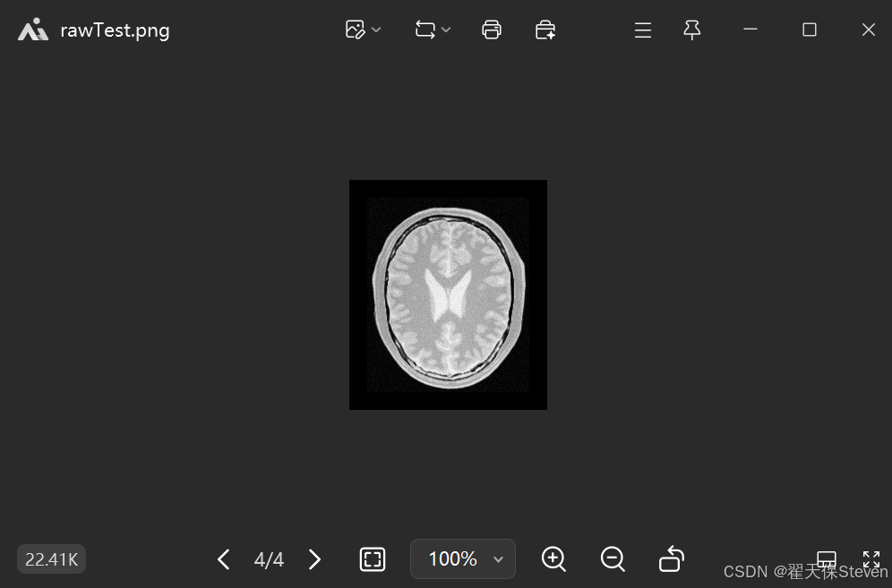The image size is (892, 588).
Task: Rotate the image counterclockwise
Action: click(672, 558)
